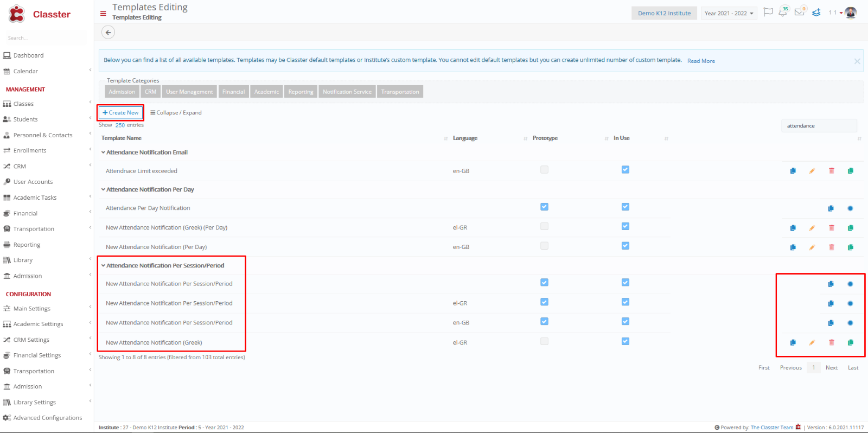Copy the Attendnace Limit exceeded template

tap(793, 171)
